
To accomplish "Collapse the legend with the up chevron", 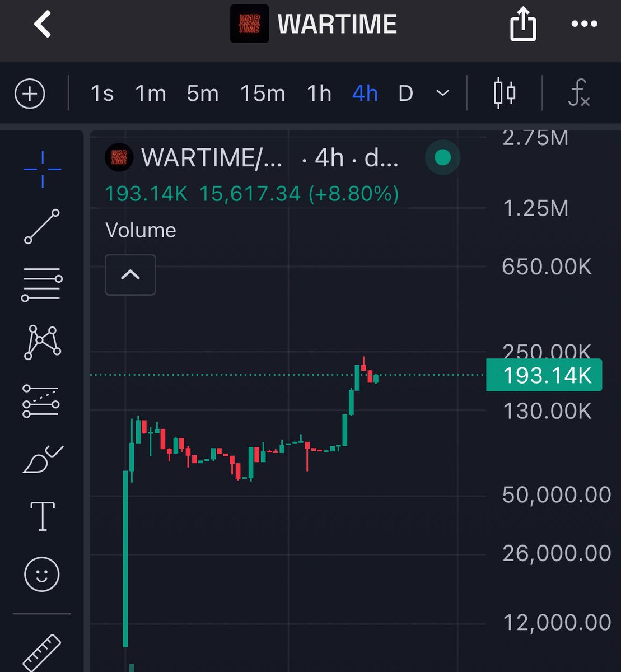I will 130,274.
